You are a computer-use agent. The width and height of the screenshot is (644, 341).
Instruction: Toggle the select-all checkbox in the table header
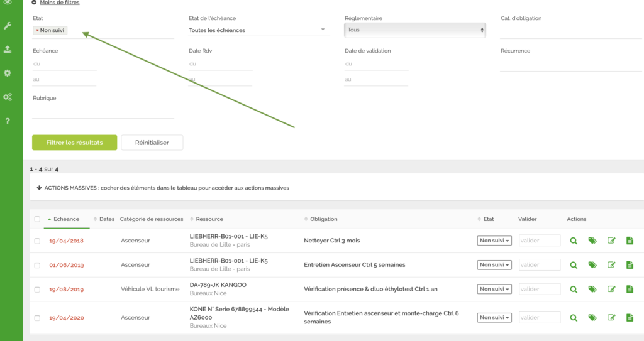[x=37, y=219]
